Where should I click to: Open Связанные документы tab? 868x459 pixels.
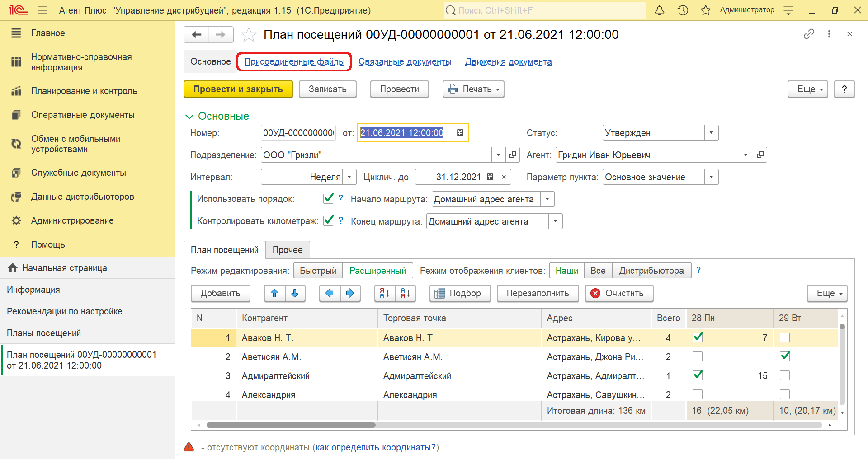pos(405,61)
